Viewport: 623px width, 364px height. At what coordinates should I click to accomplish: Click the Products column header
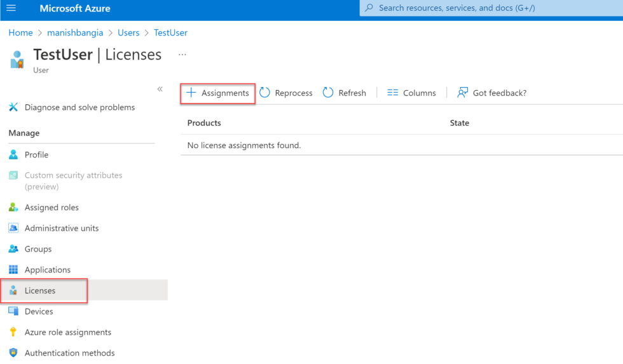pyautogui.click(x=204, y=123)
